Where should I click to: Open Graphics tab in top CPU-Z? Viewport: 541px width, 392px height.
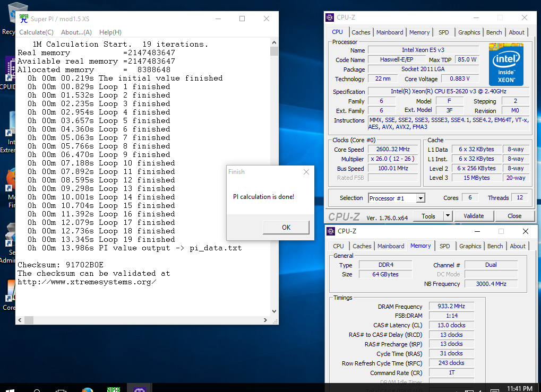pyautogui.click(x=469, y=32)
